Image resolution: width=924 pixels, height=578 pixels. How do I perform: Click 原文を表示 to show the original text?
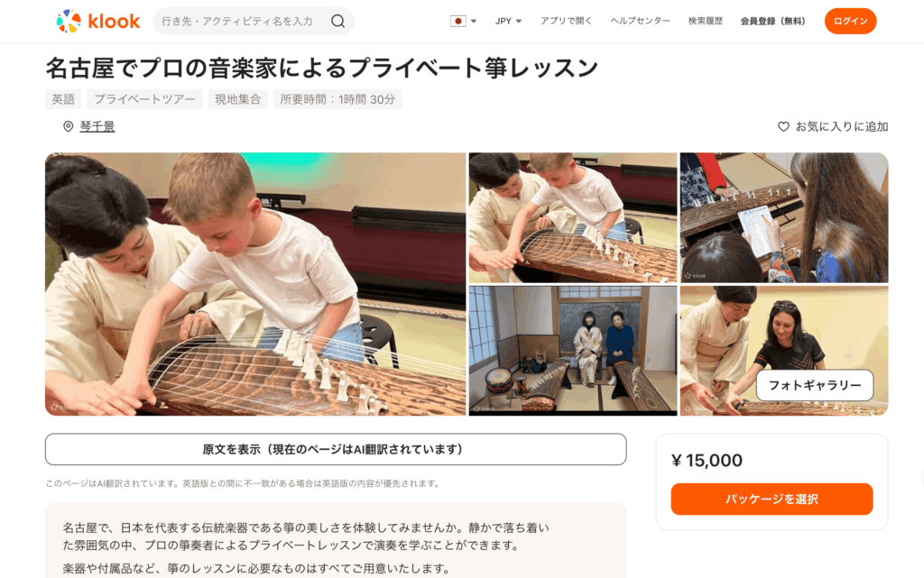point(336,450)
